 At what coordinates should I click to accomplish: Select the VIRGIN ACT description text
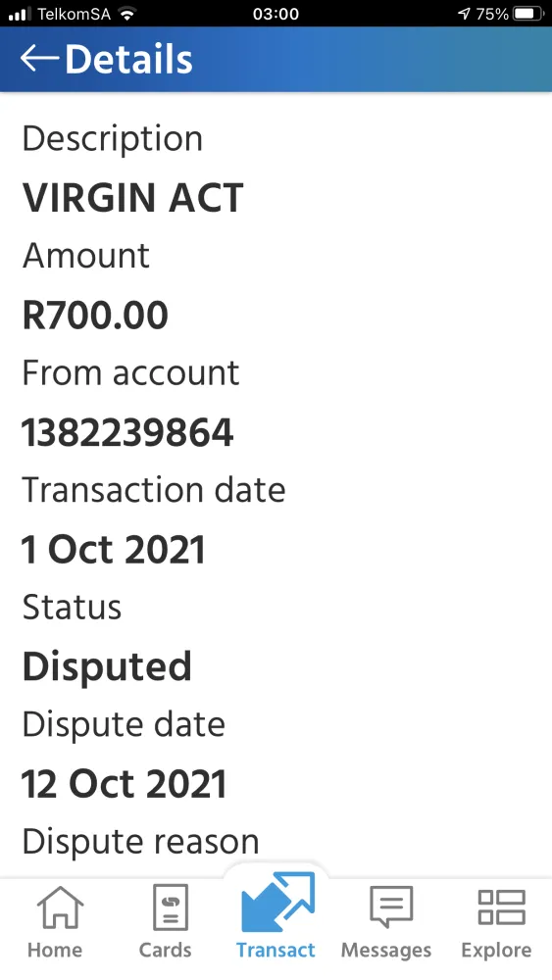(132, 198)
